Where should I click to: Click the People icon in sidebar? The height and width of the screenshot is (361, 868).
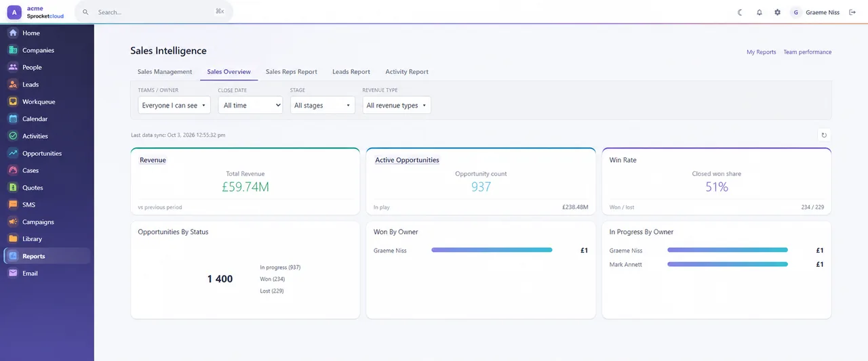pyautogui.click(x=13, y=67)
